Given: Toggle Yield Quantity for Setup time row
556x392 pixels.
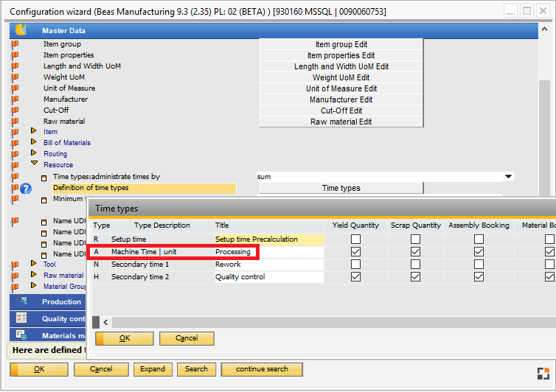Looking at the screenshot, I should click(x=356, y=239).
